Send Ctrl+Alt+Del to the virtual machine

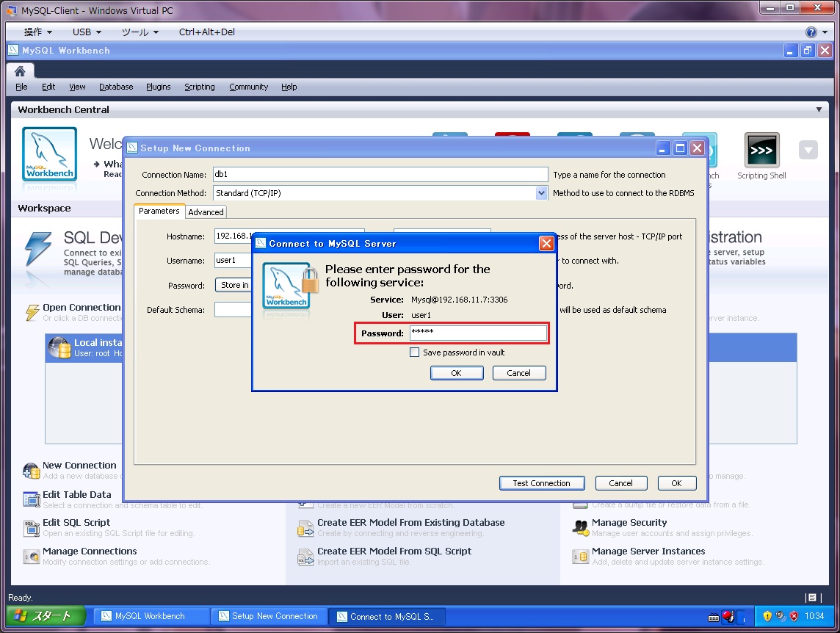[x=207, y=32]
